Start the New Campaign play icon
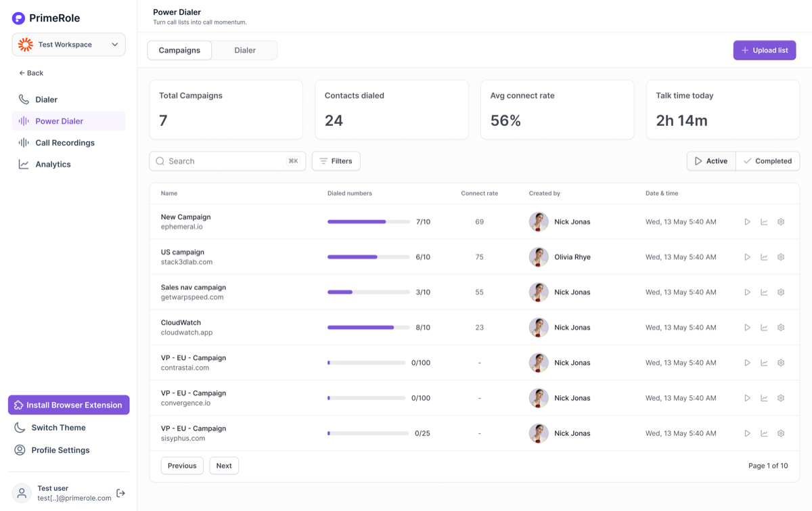This screenshot has width=812, height=511. pyautogui.click(x=747, y=222)
